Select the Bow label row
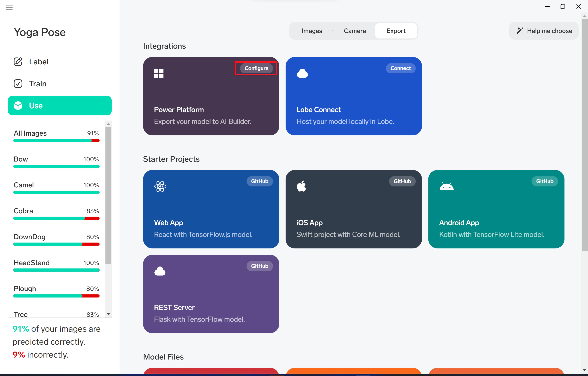 coord(56,162)
